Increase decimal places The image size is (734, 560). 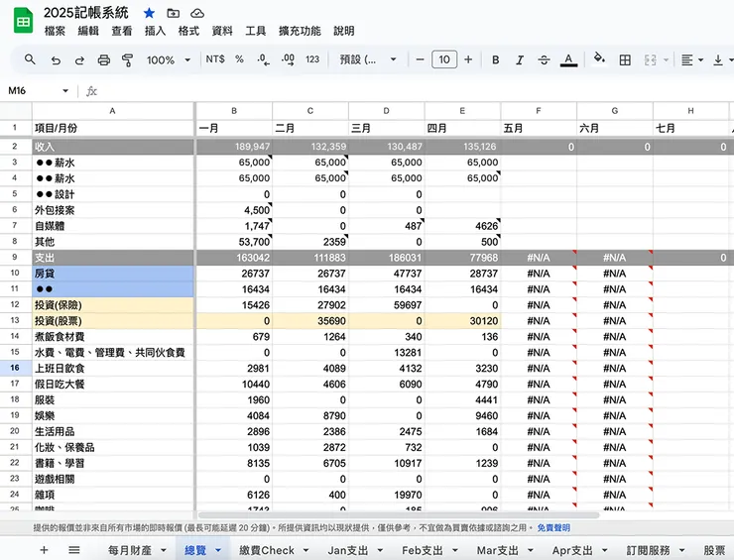tap(288, 59)
